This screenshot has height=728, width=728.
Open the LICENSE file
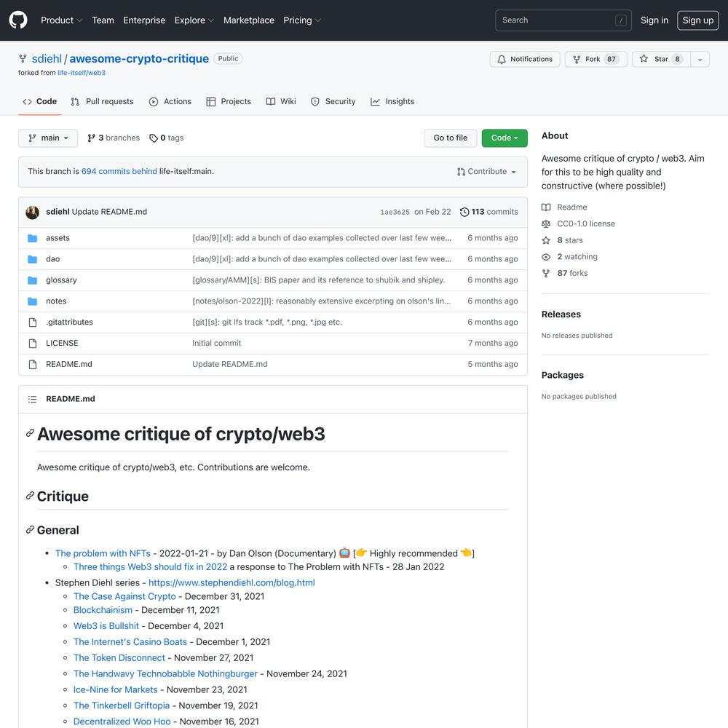62,343
